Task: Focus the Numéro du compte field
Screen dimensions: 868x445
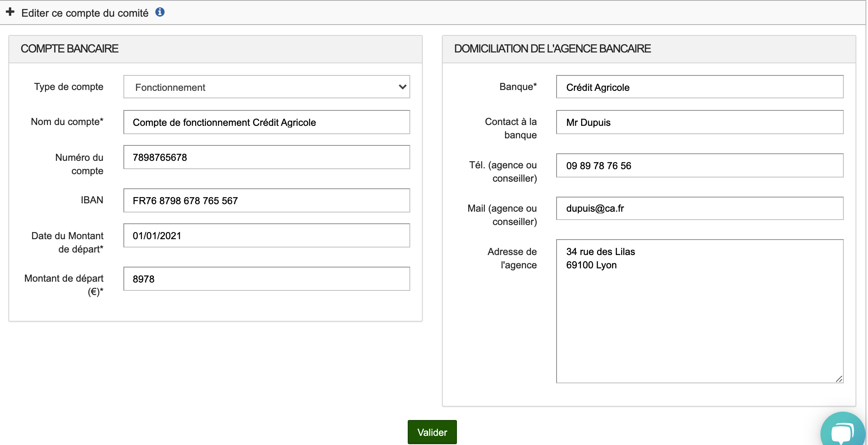Action: pyautogui.click(x=266, y=157)
